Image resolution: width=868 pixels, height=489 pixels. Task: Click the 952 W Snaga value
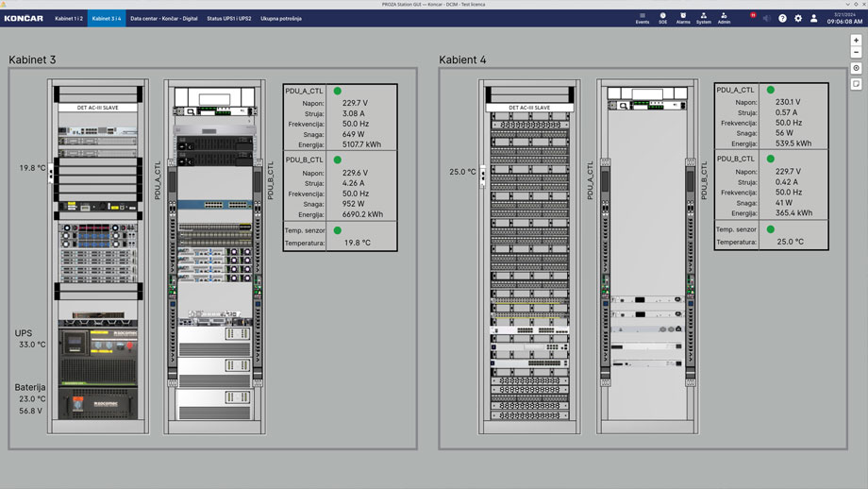353,204
